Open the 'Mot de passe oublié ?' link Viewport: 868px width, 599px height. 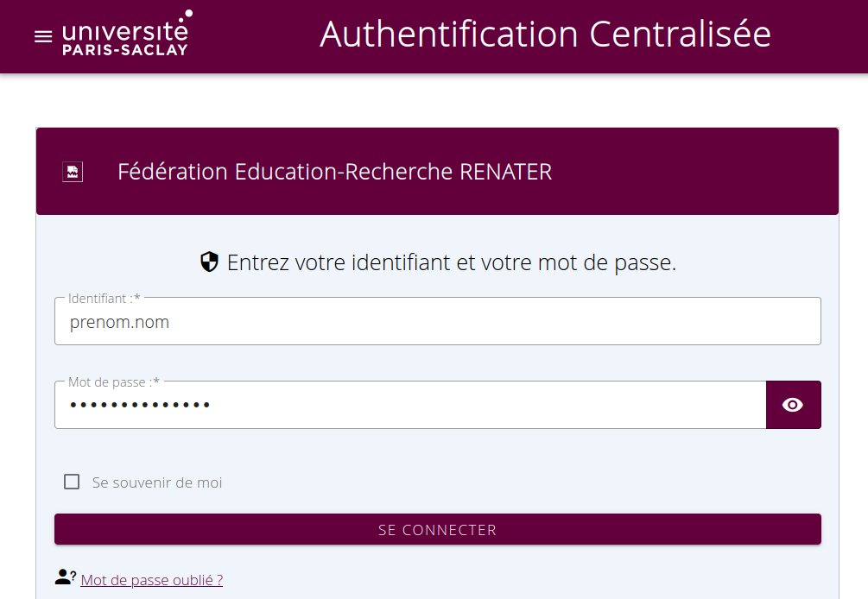[x=152, y=580]
